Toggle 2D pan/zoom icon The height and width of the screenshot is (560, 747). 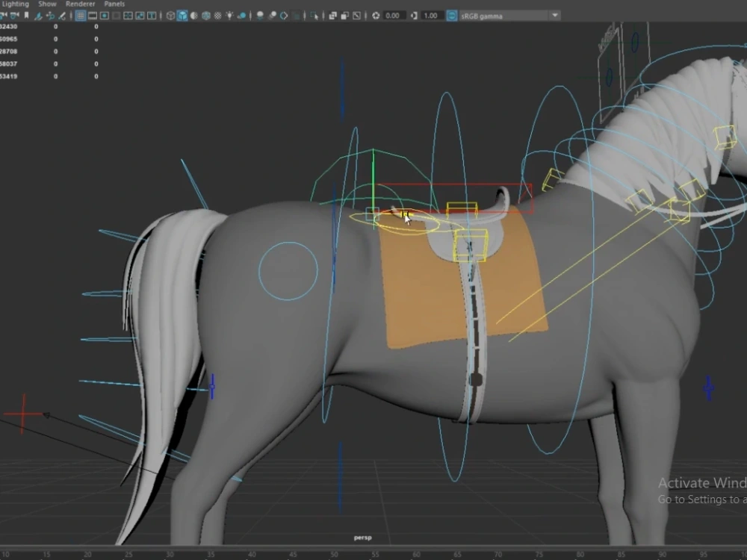(51, 16)
